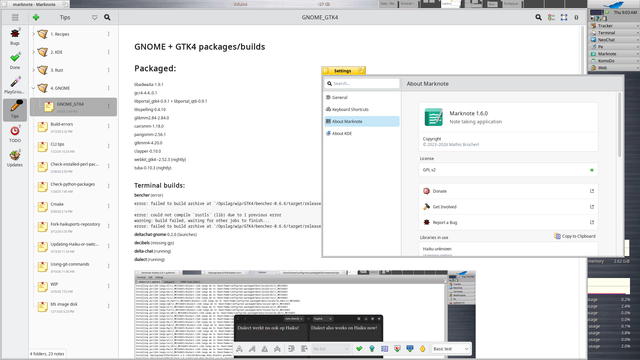Image resolution: width=640 pixels, height=360 pixels.
Task: Click the hamburger menu icon
Action: 15,17
